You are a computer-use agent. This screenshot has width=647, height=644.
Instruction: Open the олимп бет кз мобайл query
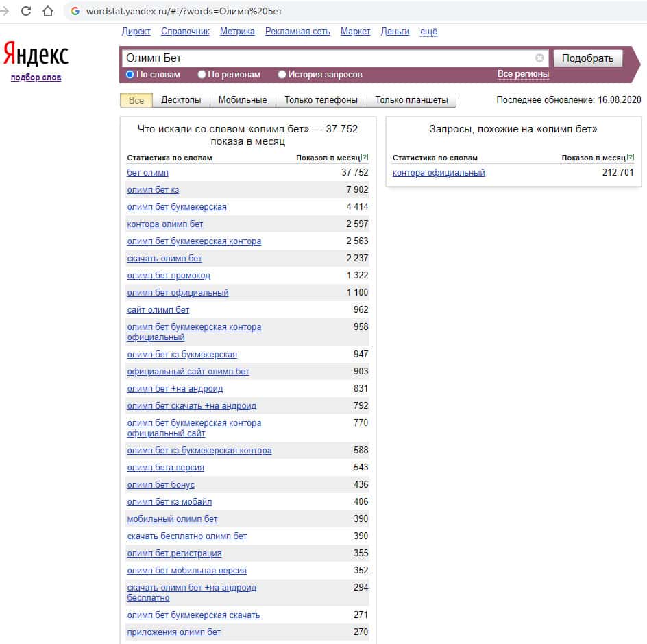pos(169,501)
